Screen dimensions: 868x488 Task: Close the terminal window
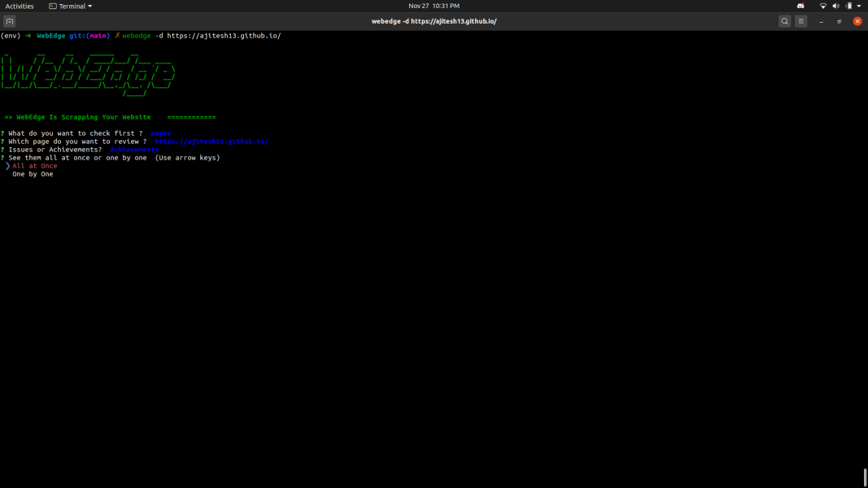857,22
